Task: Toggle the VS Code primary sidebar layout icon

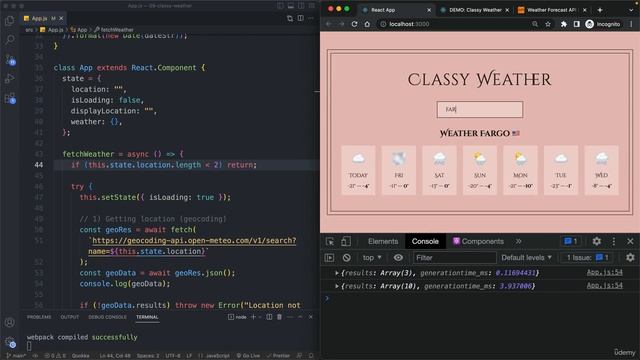Action: point(280,6)
